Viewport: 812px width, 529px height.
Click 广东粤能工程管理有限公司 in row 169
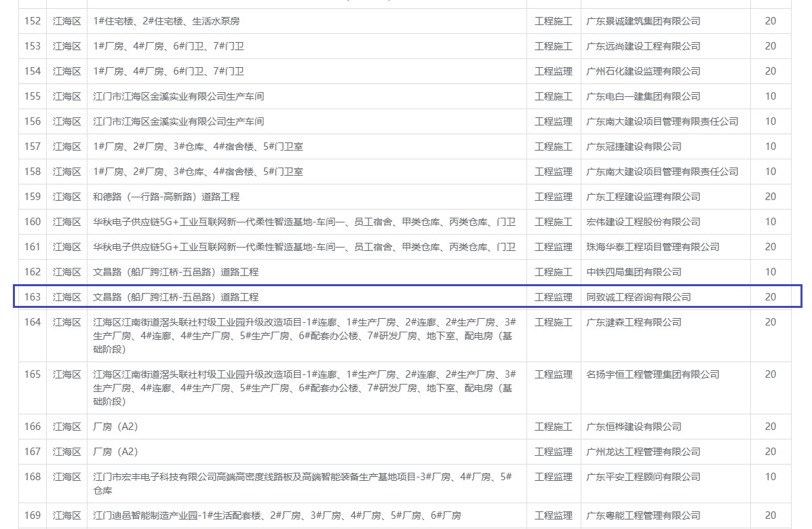[x=643, y=515]
